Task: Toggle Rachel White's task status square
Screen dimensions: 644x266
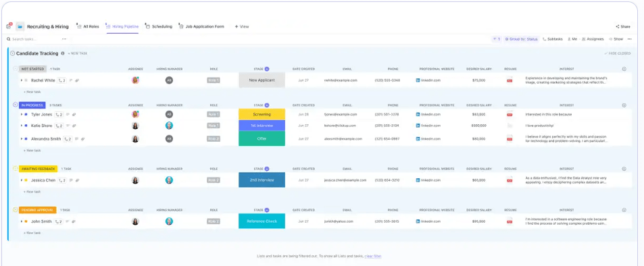Action: click(x=26, y=80)
